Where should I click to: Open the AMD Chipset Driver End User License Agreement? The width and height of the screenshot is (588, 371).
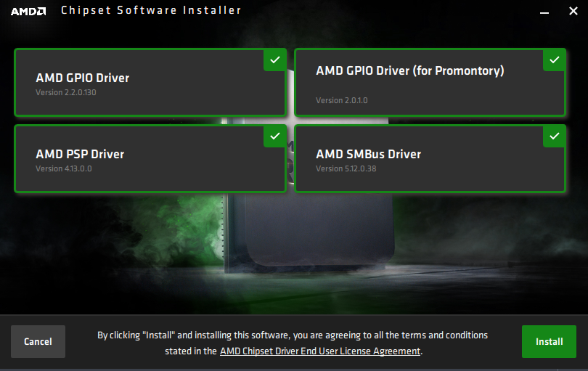(x=320, y=351)
